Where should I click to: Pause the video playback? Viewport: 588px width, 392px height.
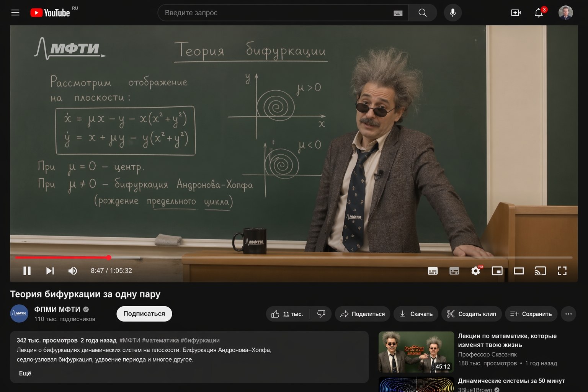(x=27, y=271)
